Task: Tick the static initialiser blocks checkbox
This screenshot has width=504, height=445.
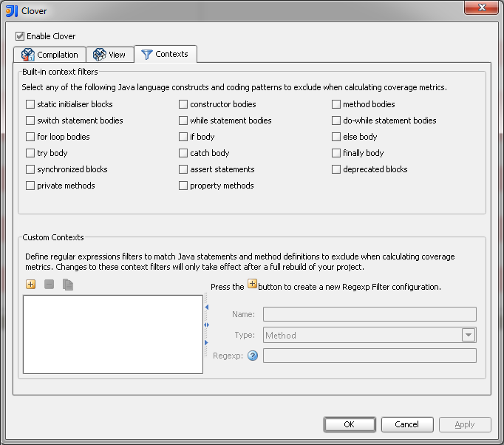Action: pos(30,104)
